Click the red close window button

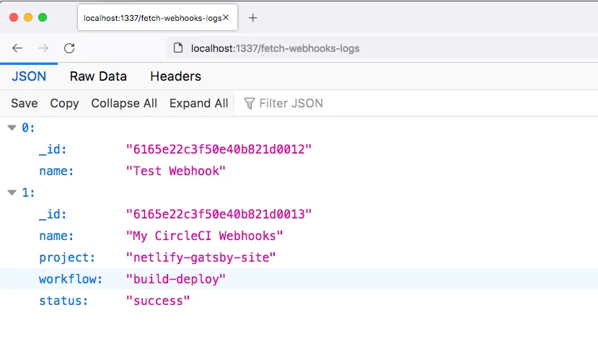click(x=14, y=17)
